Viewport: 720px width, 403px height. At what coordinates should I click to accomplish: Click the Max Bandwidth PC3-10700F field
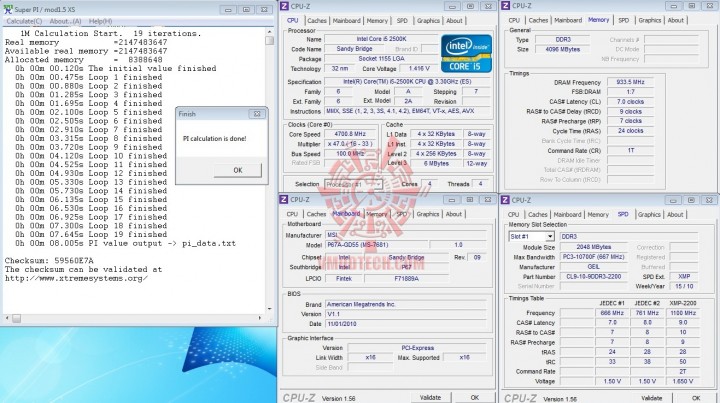(x=594, y=257)
